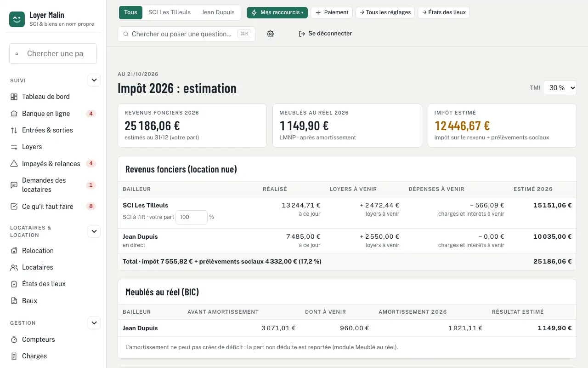Screen dimensions: 588x368
Task: Click the magnifier icon in top search bar
Action: pyautogui.click(x=125, y=34)
